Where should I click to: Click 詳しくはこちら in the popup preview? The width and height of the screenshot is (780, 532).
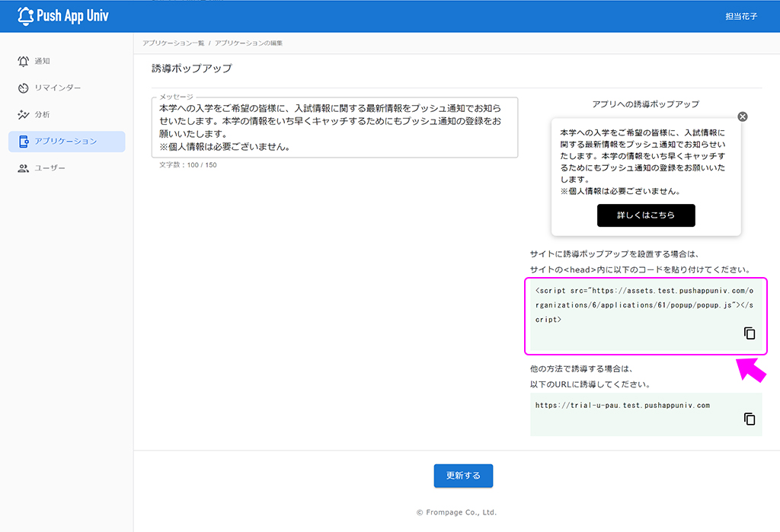(646, 215)
